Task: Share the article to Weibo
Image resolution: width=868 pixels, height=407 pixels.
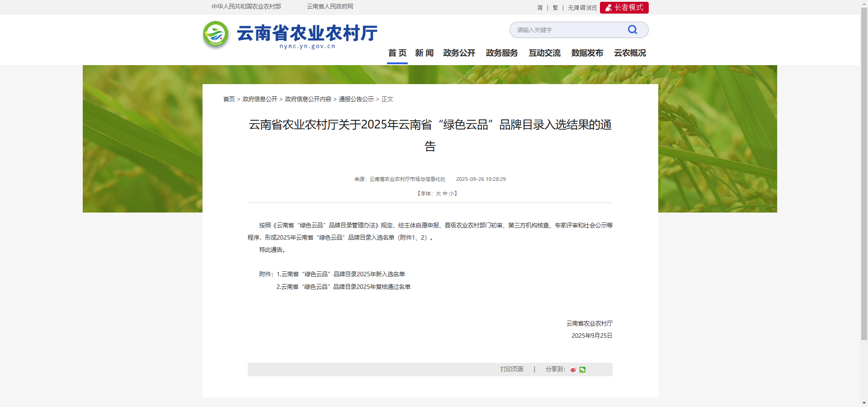Action: pyautogui.click(x=573, y=370)
